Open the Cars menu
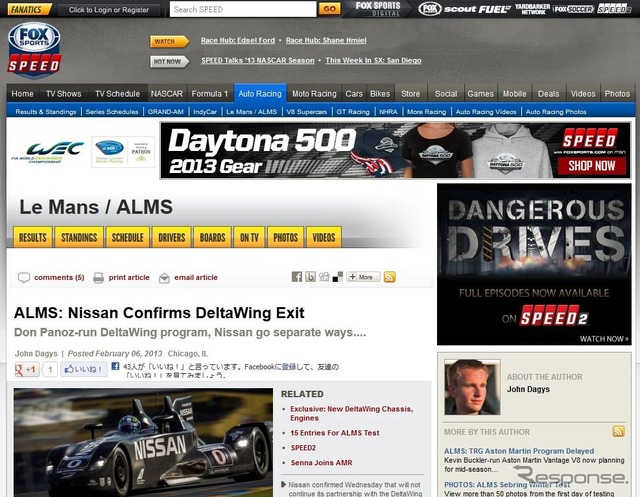The height and width of the screenshot is (497, 640). coord(354,93)
